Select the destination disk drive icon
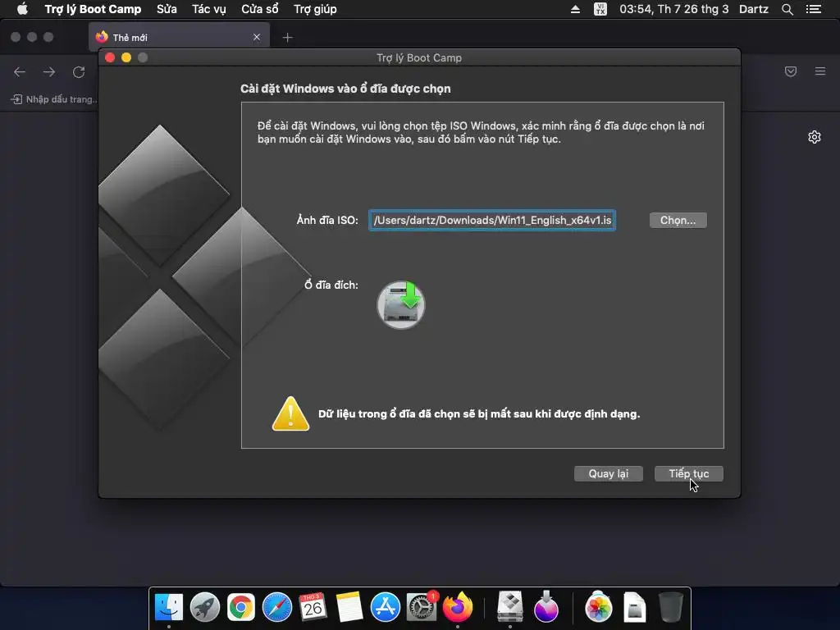The height and width of the screenshot is (630, 840). point(400,304)
